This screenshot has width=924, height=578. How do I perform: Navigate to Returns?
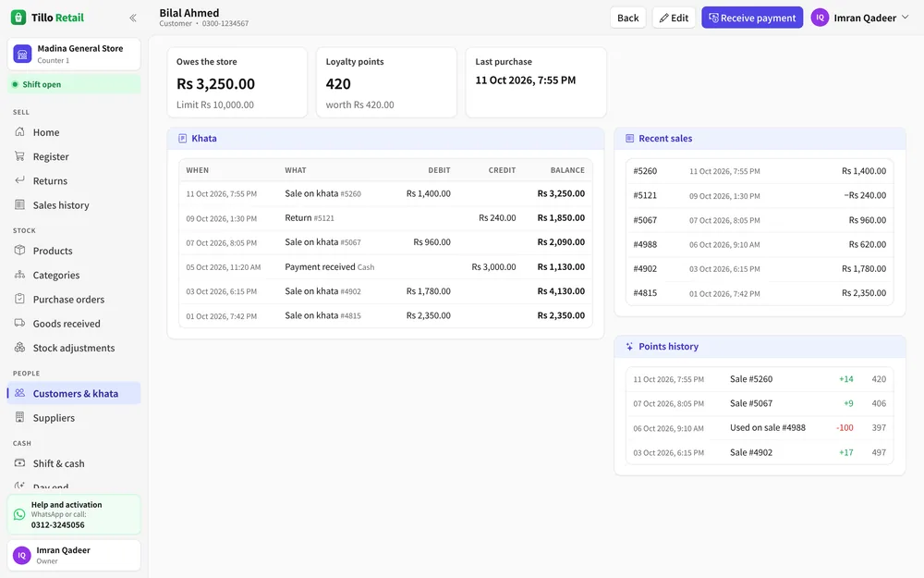tap(74, 180)
